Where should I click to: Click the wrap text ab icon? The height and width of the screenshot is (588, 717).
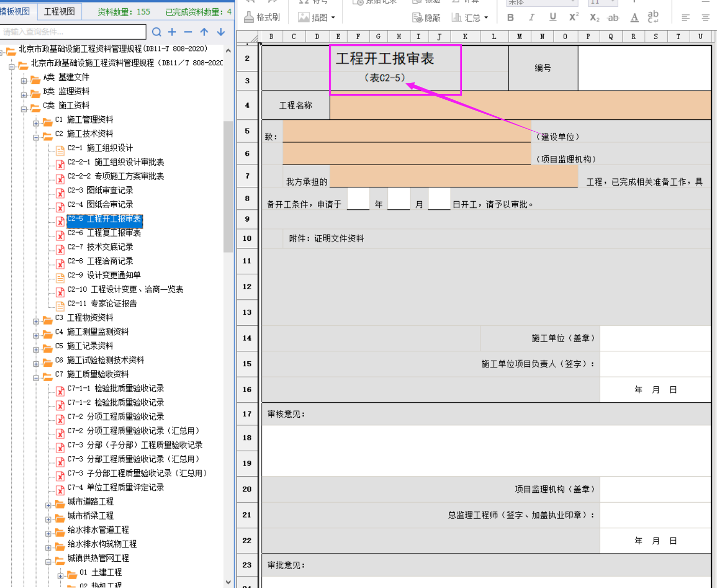pos(653,16)
